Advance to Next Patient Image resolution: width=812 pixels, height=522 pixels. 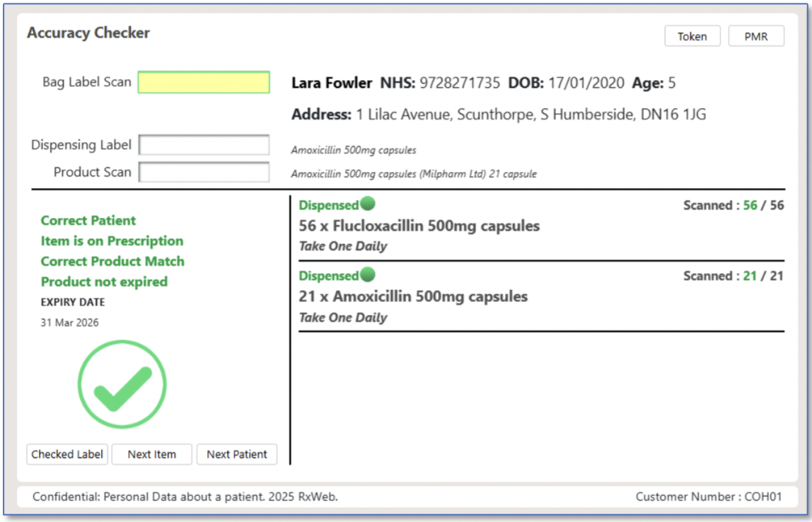coord(236,454)
